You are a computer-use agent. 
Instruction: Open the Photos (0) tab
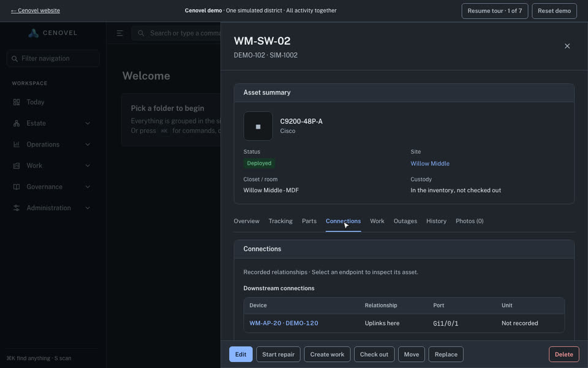pyautogui.click(x=469, y=221)
